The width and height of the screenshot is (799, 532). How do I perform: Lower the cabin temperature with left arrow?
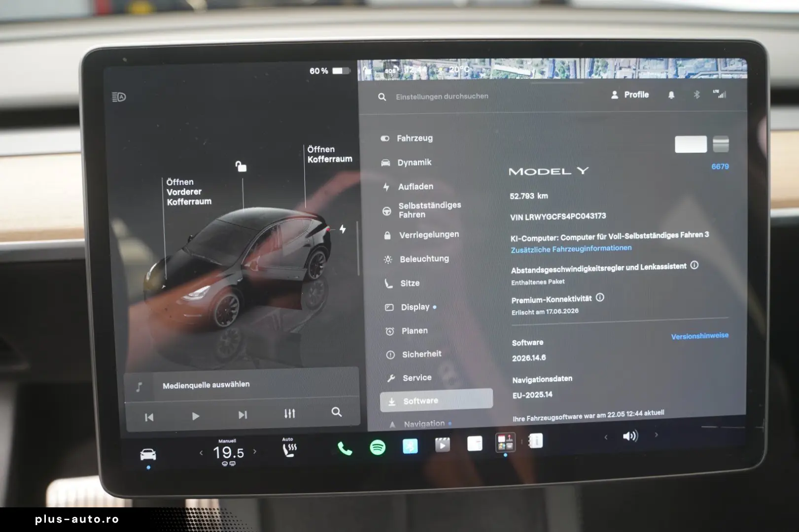tap(201, 453)
